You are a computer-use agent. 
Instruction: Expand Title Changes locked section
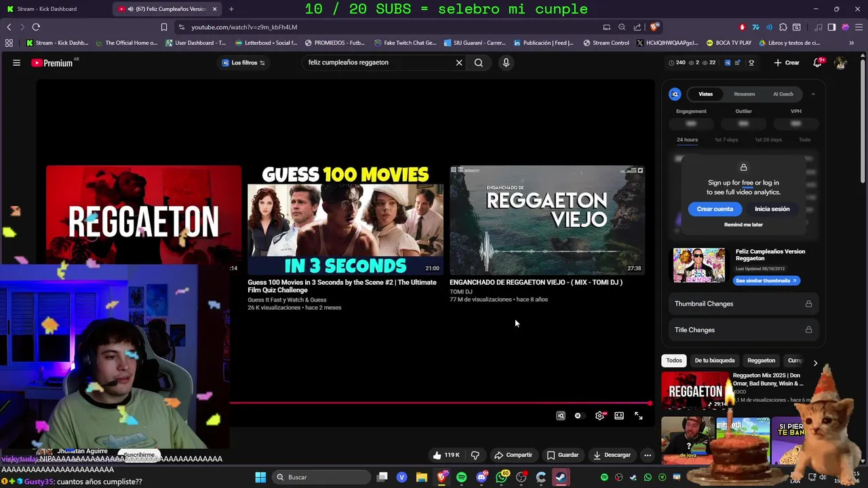tap(743, 330)
